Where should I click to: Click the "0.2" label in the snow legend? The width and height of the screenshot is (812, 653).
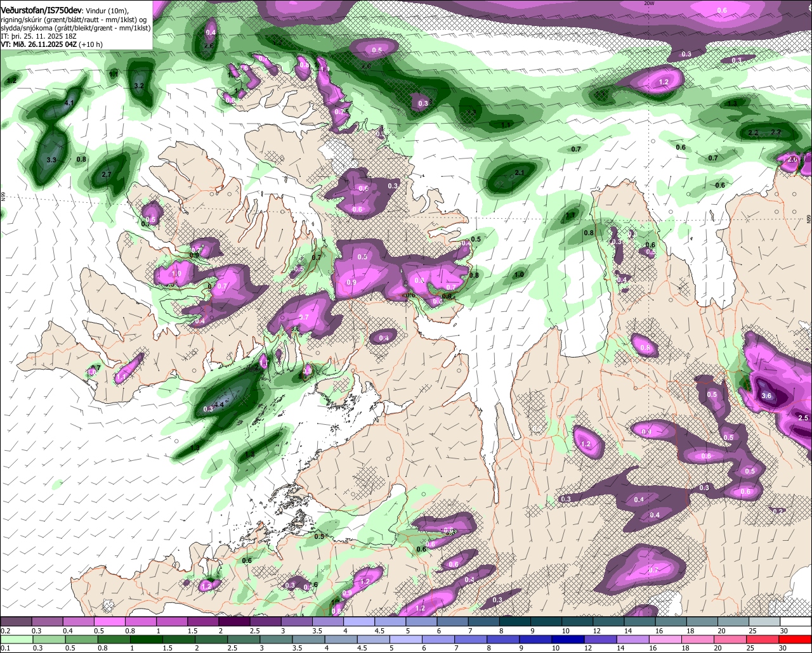5,631
